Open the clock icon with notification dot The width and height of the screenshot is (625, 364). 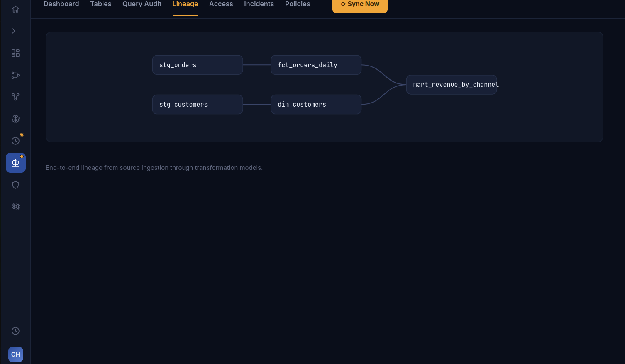[x=15, y=141]
